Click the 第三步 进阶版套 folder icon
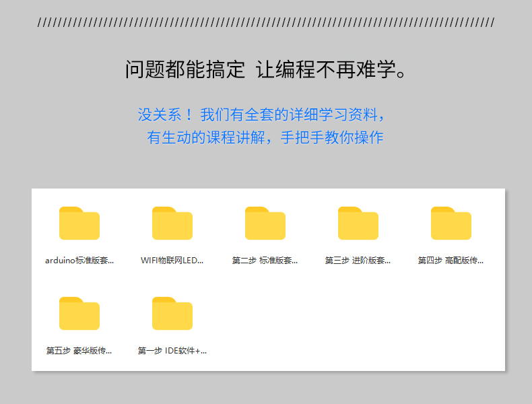This screenshot has height=404, width=532. click(x=358, y=224)
